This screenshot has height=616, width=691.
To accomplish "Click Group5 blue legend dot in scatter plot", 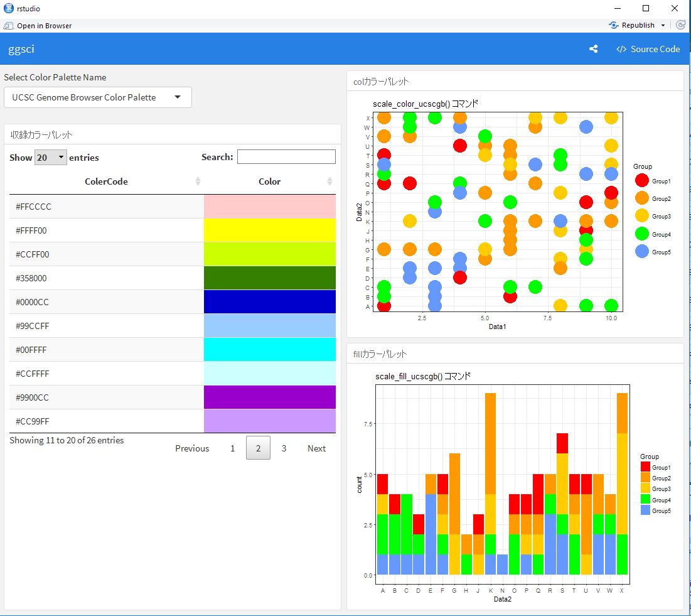I will pyautogui.click(x=642, y=251).
